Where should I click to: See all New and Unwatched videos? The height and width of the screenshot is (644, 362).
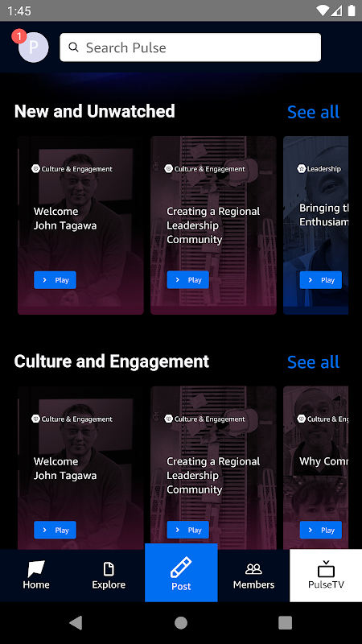313,112
